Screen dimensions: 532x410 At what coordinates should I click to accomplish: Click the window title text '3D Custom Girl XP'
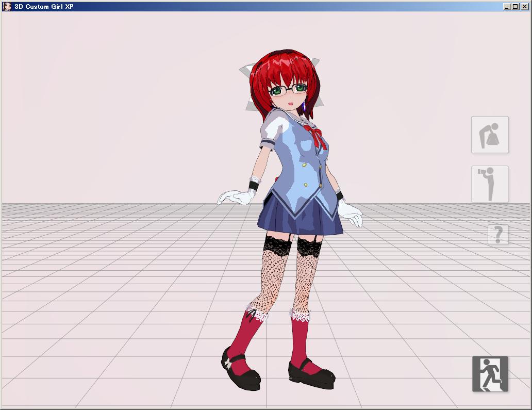click(44, 7)
